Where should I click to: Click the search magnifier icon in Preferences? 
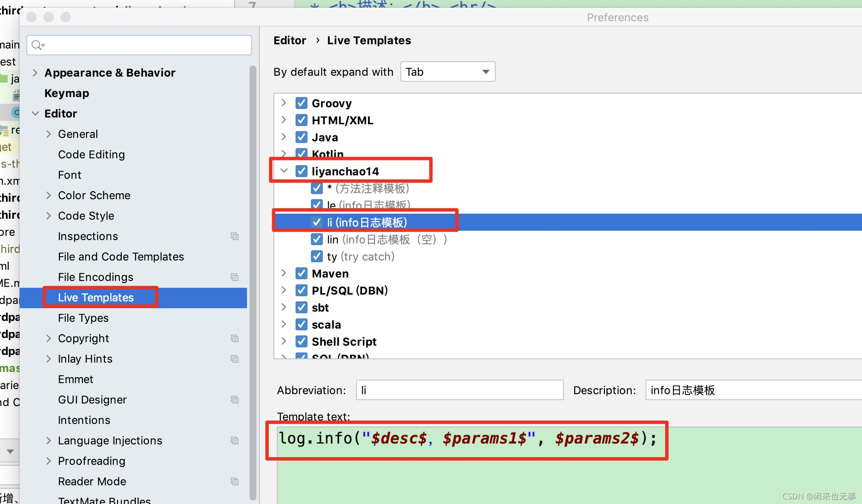pyautogui.click(x=37, y=45)
